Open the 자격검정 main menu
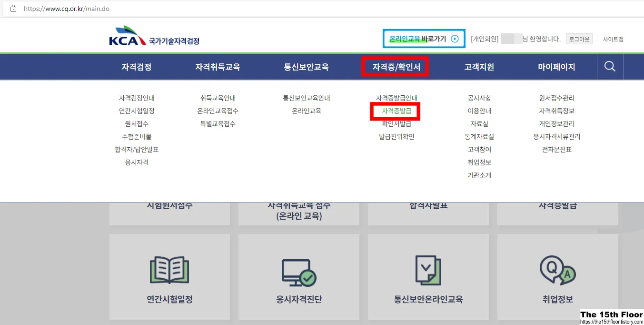 click(137, 67)
